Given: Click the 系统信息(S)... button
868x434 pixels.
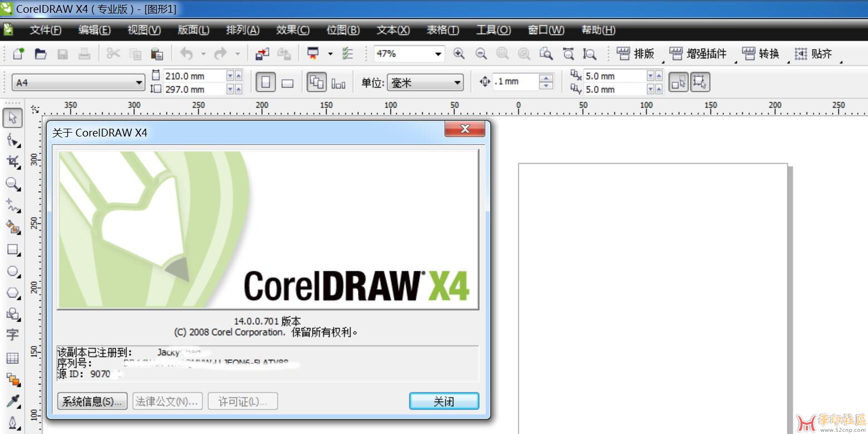Looking at the screenshot, I should (92, 401).
